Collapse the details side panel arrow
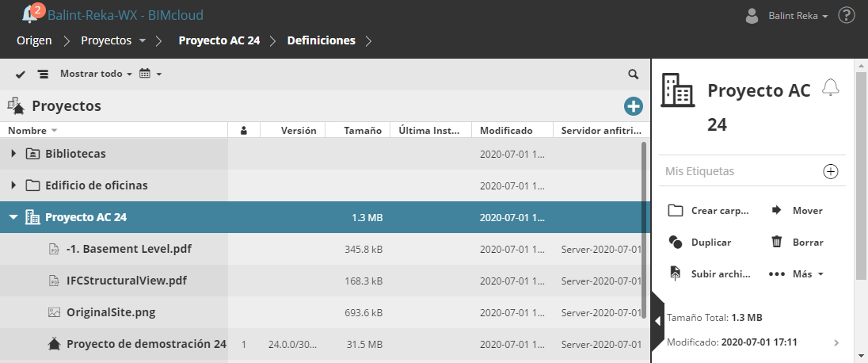868x363 pixels. pos(657,321)
